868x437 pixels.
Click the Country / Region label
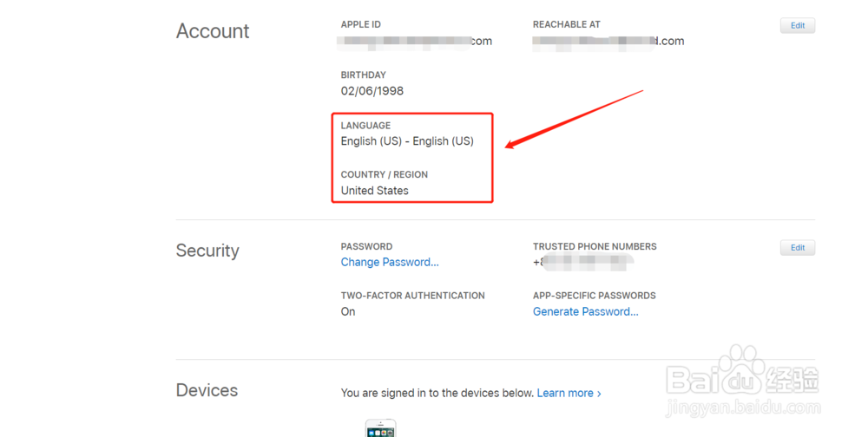click(384, 175)
